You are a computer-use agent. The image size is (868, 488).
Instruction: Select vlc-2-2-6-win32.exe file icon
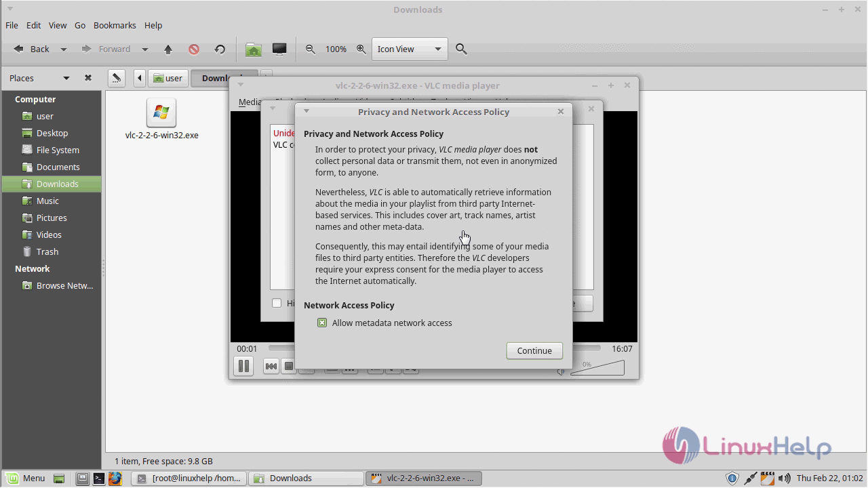pos(161,113)
